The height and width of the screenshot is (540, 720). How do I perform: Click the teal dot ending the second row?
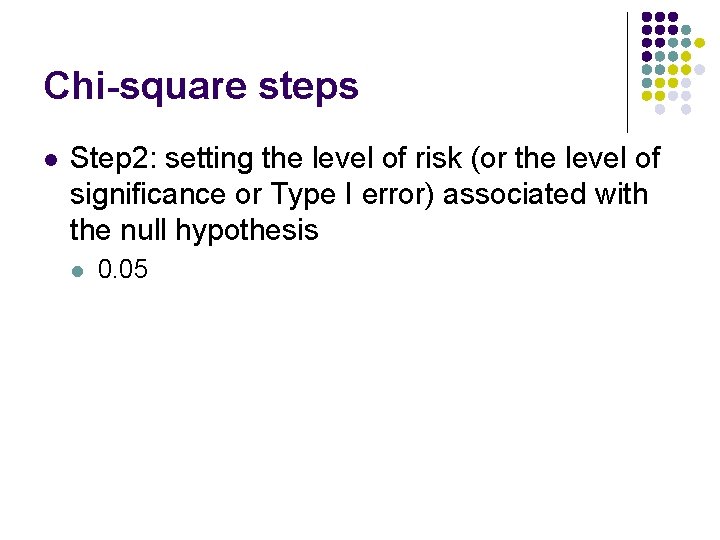(685, 30)
